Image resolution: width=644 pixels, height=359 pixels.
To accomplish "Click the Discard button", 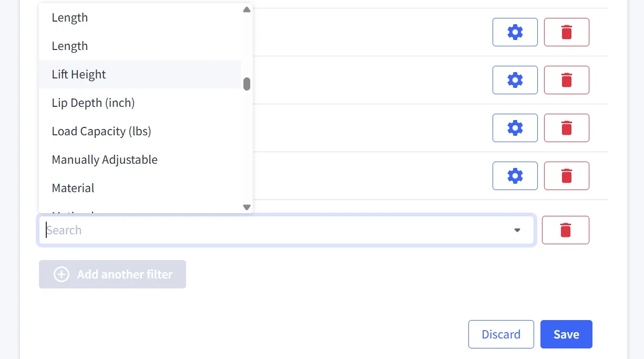I will pyautogui.click(x=501, y=334).
